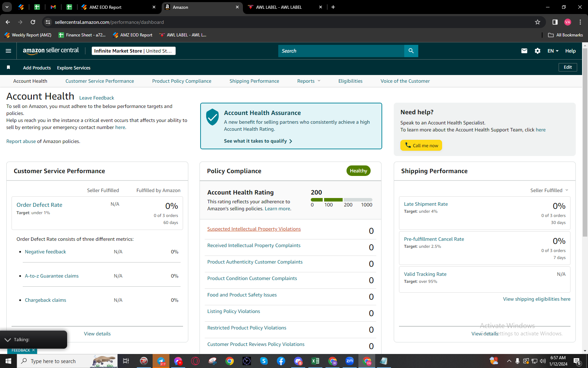
Task: Click the search magnifier button
Action: (411, 51)
